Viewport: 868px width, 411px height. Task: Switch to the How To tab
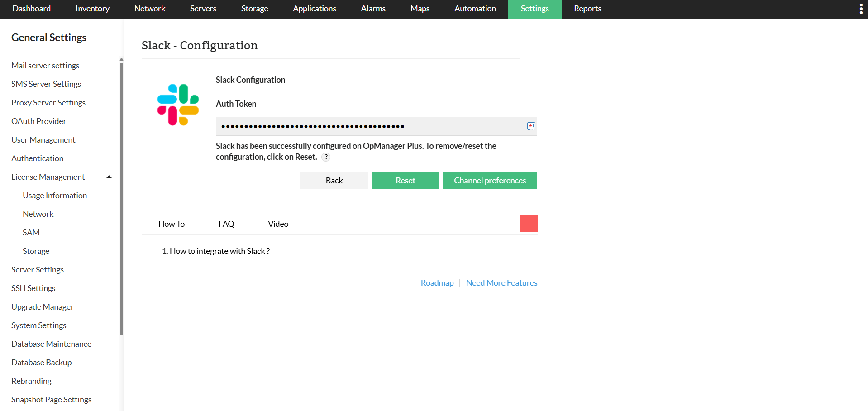pyautogui.click(x=172, y=224)
